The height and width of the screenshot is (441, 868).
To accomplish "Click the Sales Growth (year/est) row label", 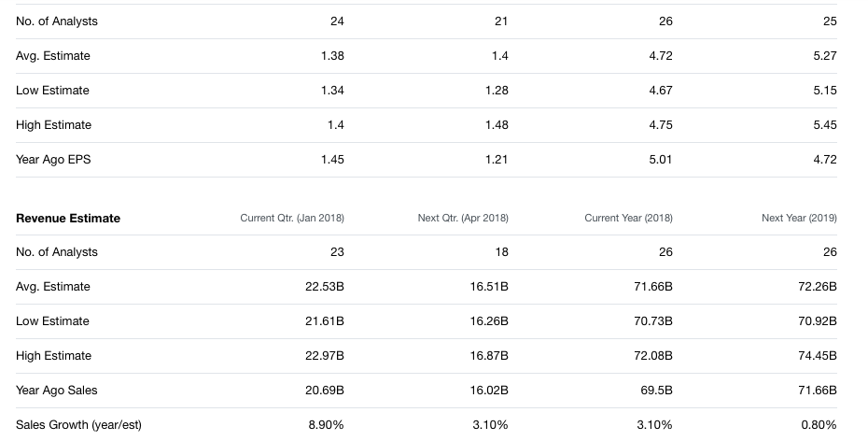I will click(78, 424).
